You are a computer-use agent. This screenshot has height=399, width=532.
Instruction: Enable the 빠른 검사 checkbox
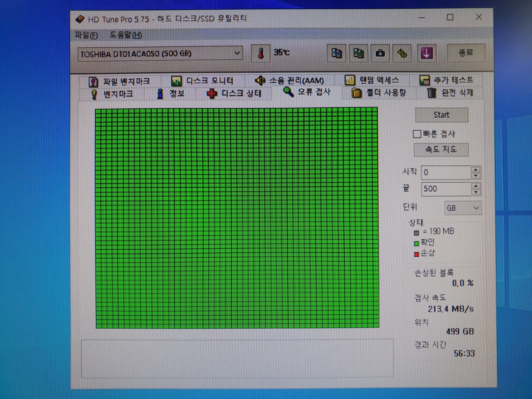[x=417, y=134]
